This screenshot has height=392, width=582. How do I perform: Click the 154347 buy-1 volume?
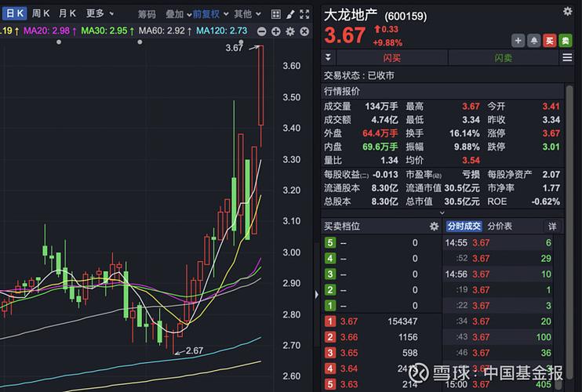(x=402, y=321)
